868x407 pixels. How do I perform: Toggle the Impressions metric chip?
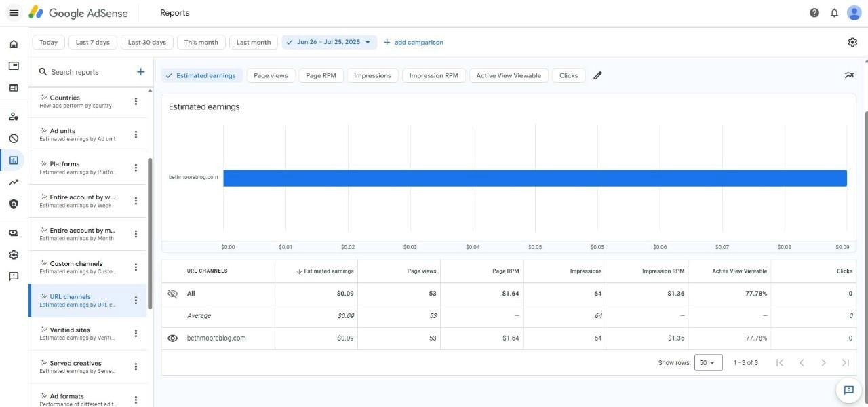[x=372, y=75]
